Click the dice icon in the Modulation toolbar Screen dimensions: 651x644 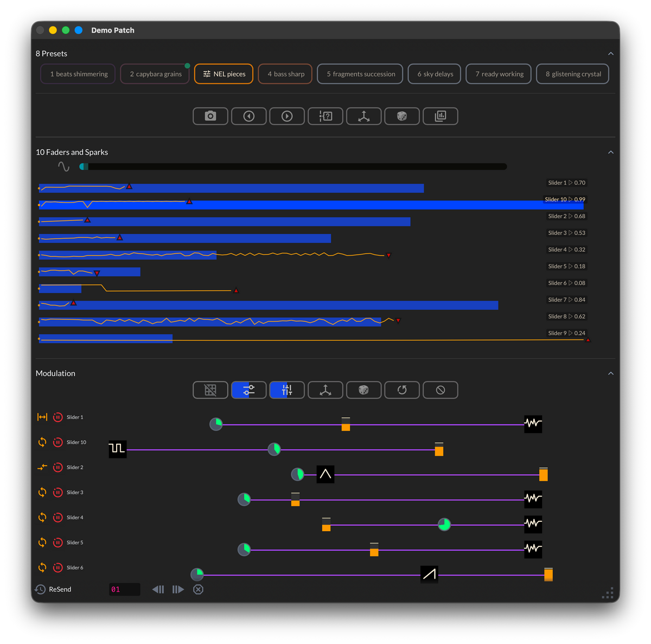(x=364, y=390)
